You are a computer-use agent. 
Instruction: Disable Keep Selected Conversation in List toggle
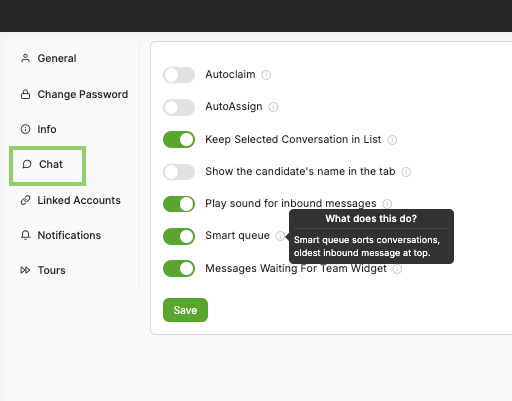(179, 139)
